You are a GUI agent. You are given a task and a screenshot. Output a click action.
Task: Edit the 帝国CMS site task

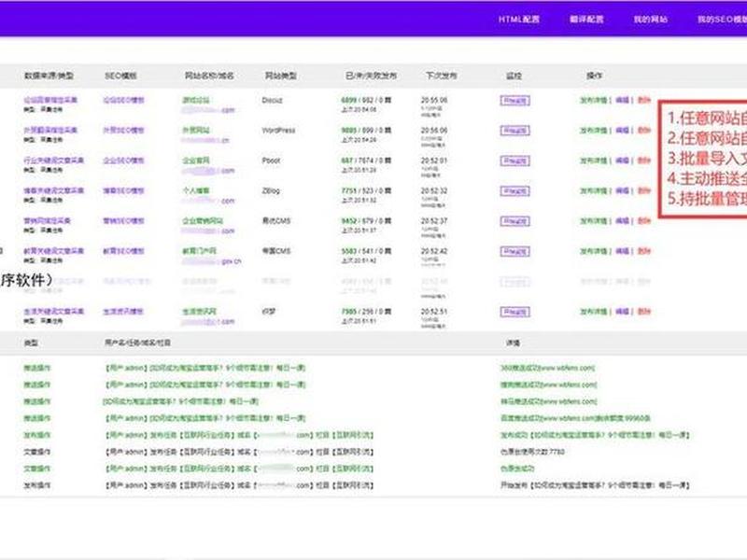(622, 251)
